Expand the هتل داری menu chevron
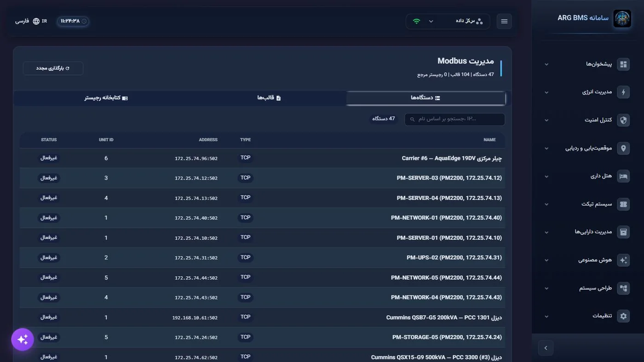Screen dimensions: 644x362 [x=546, y=176]
